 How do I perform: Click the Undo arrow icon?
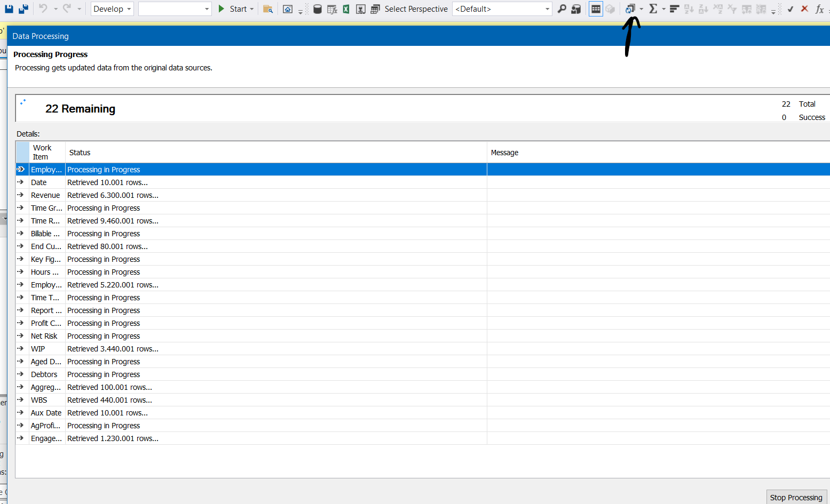coord(43,9)
